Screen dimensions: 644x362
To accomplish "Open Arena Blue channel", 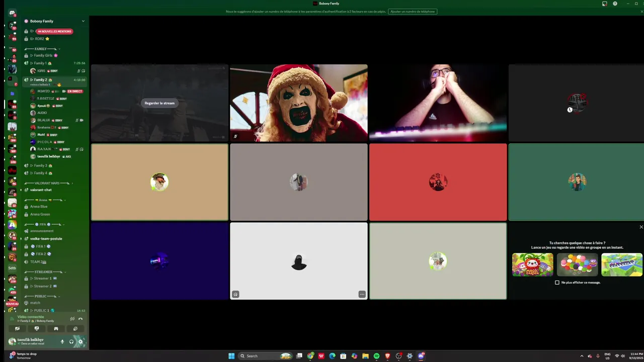I will 54,207.
